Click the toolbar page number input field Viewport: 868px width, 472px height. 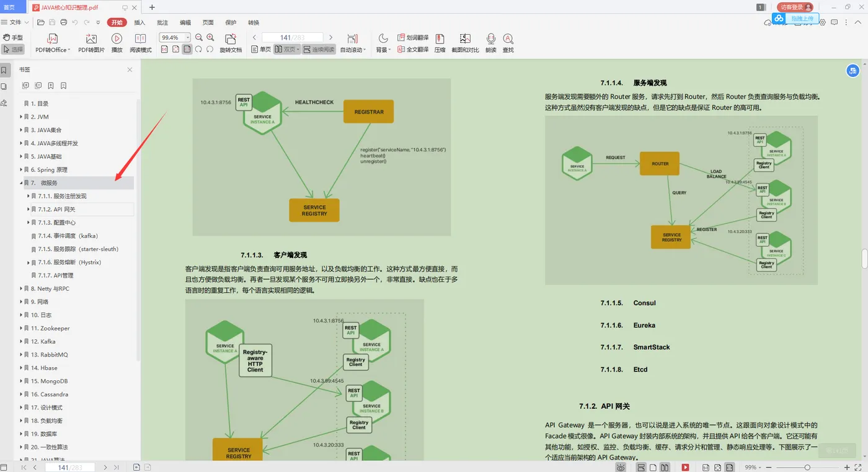292,37
